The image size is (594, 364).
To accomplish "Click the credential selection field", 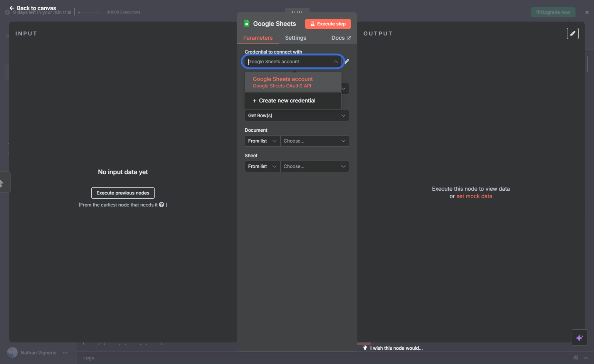I will point(293,62).
